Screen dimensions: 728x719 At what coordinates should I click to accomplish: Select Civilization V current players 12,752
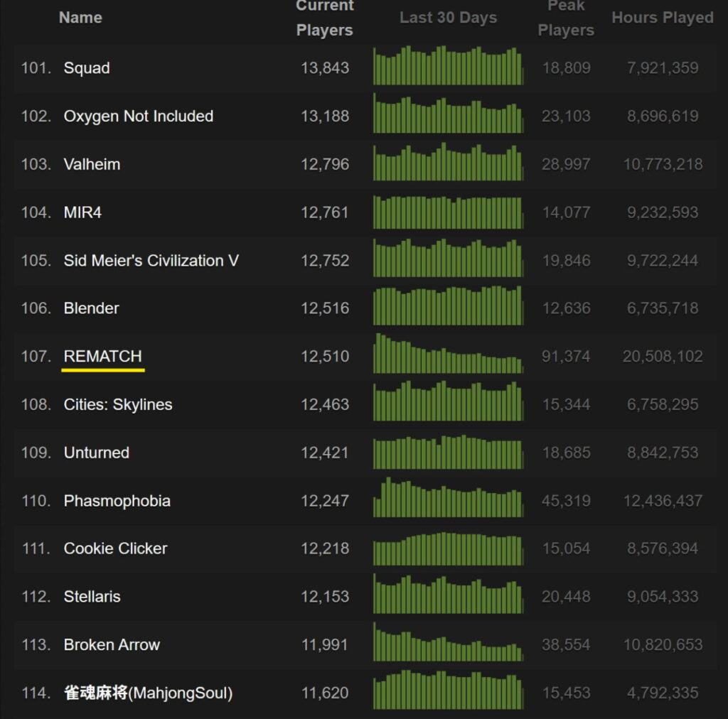(x=325, y=261)
